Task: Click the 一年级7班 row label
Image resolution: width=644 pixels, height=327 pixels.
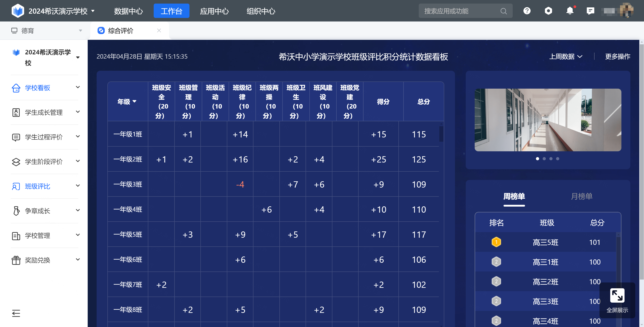Action: pos(128,284)
